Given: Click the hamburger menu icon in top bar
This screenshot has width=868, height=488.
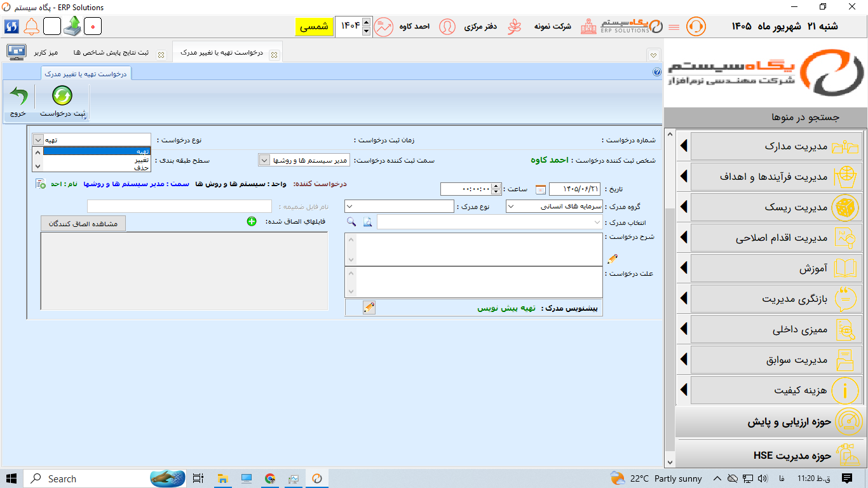Looking at the screenshot, I should pos(674,27).
